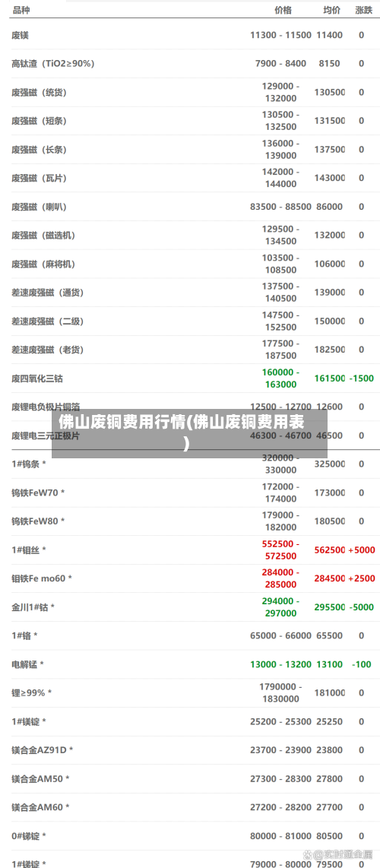380x868 pixels.
Task: Click price range 23700 - 23900
Action: click(280, 750)
